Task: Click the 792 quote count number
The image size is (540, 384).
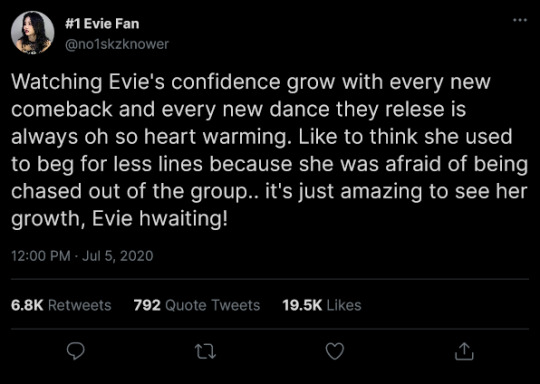Action: click(x=147, y=305)
